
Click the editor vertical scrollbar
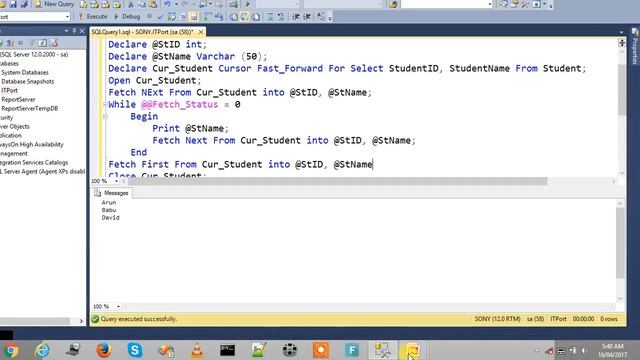point(622,90)
